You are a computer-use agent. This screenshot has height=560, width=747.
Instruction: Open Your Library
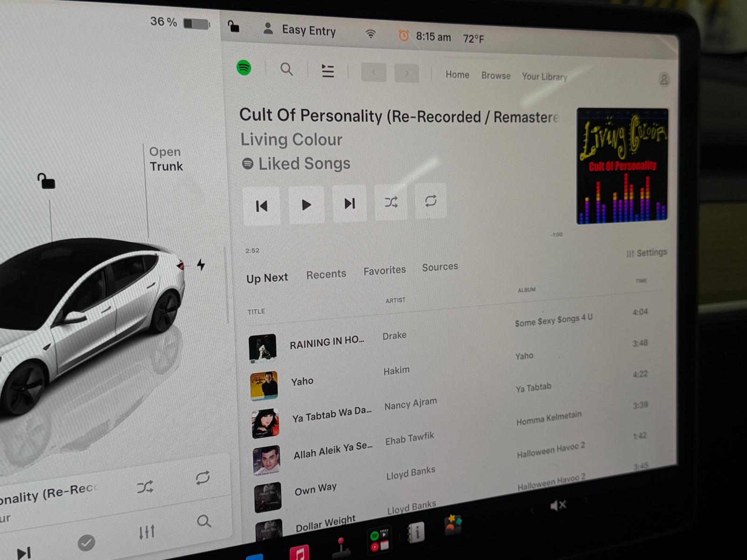(x=544, y=77)
